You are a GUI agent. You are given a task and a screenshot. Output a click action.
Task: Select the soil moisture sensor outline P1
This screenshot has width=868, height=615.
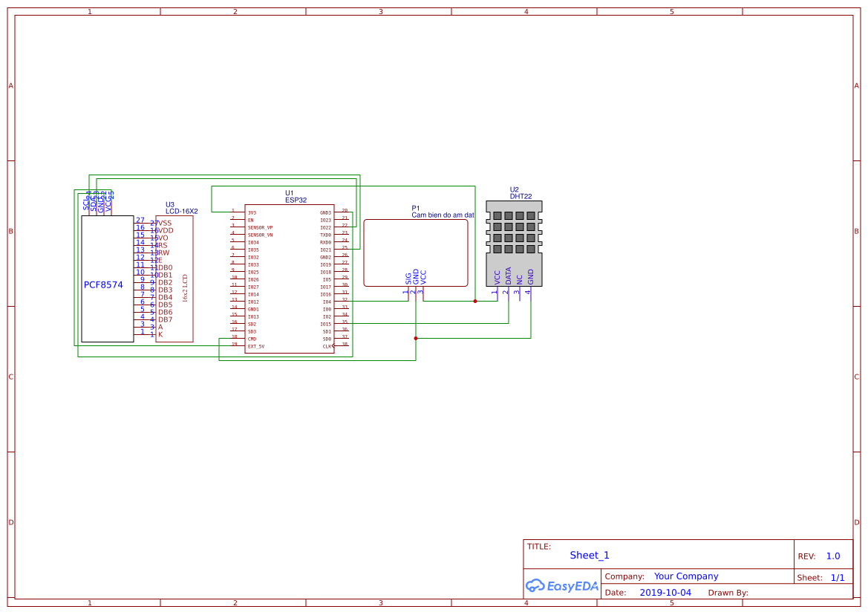click(414, 253)
